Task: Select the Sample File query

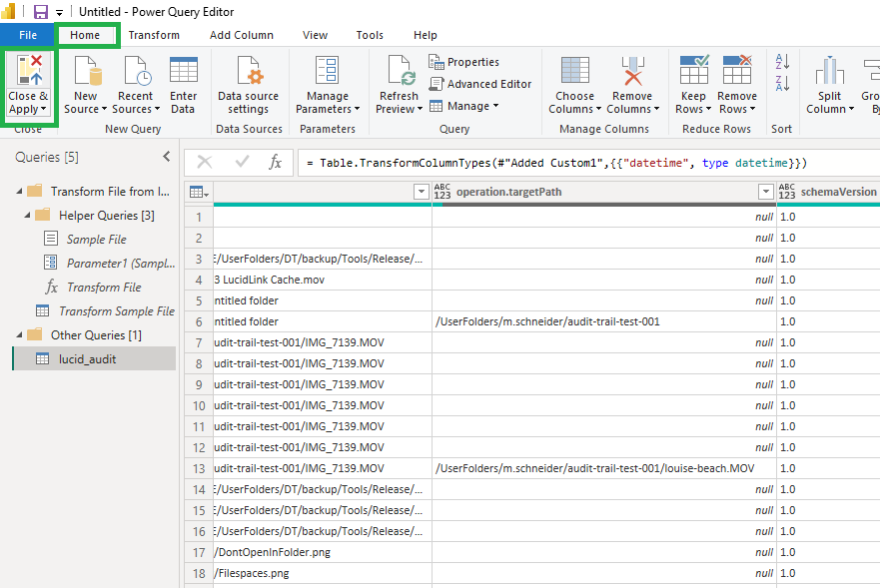Action: 96,239
